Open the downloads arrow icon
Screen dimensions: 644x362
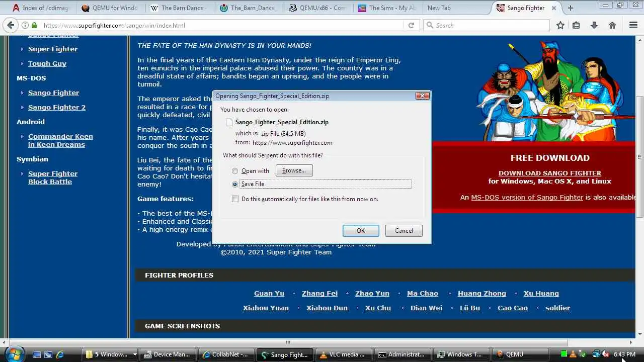click(594, 25)
